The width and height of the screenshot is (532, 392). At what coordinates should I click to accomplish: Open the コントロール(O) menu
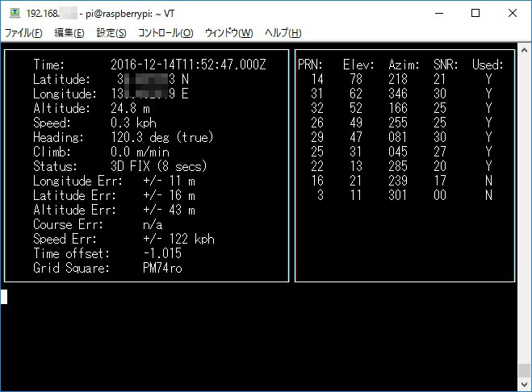(x=165, y=33)
